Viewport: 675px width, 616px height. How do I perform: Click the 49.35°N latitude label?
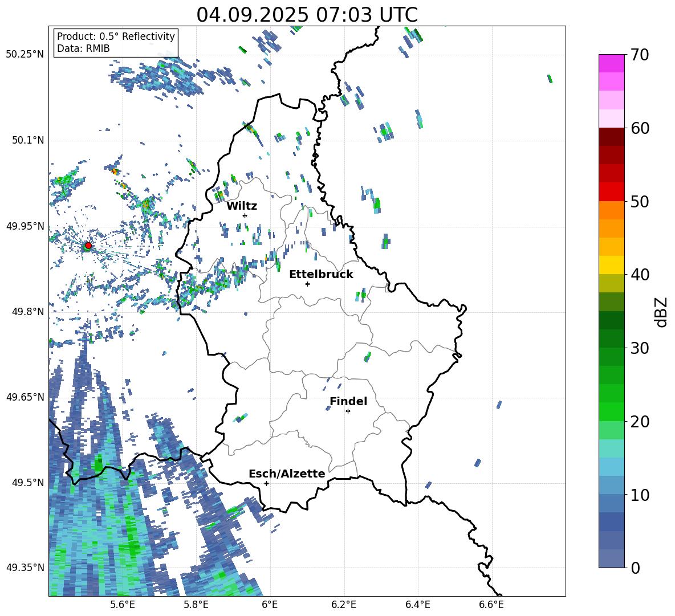25,568
